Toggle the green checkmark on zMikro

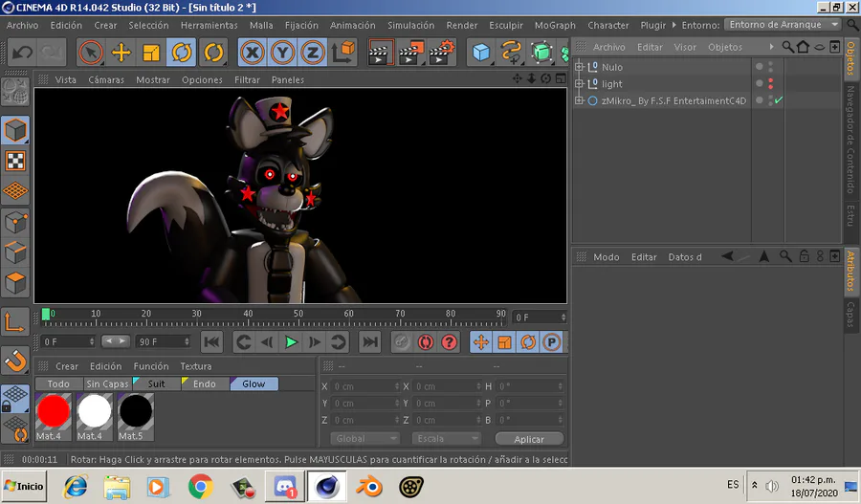tap(779, 99)
